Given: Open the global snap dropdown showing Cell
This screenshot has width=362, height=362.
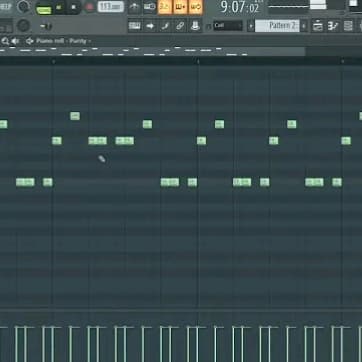Looking at the screenshot, I should (x=228, y=26).
